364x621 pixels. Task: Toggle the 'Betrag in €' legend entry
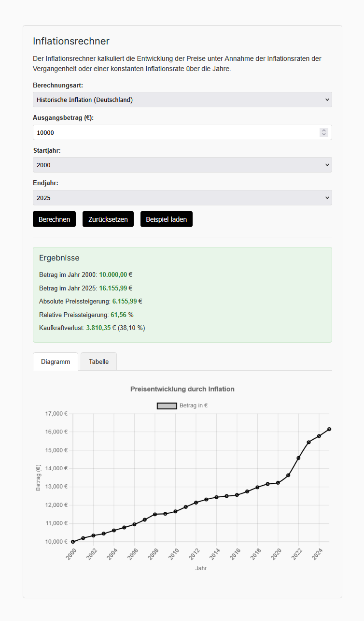point(182,405)
